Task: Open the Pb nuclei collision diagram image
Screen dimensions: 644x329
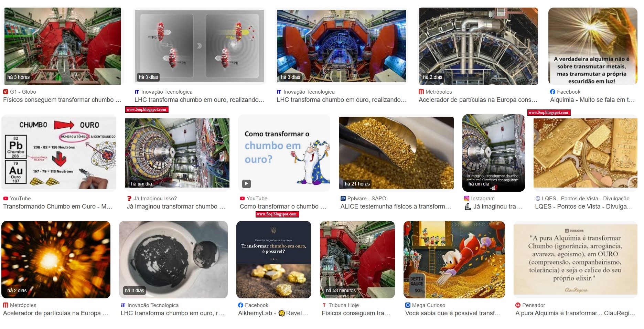Action: point(200,46)
